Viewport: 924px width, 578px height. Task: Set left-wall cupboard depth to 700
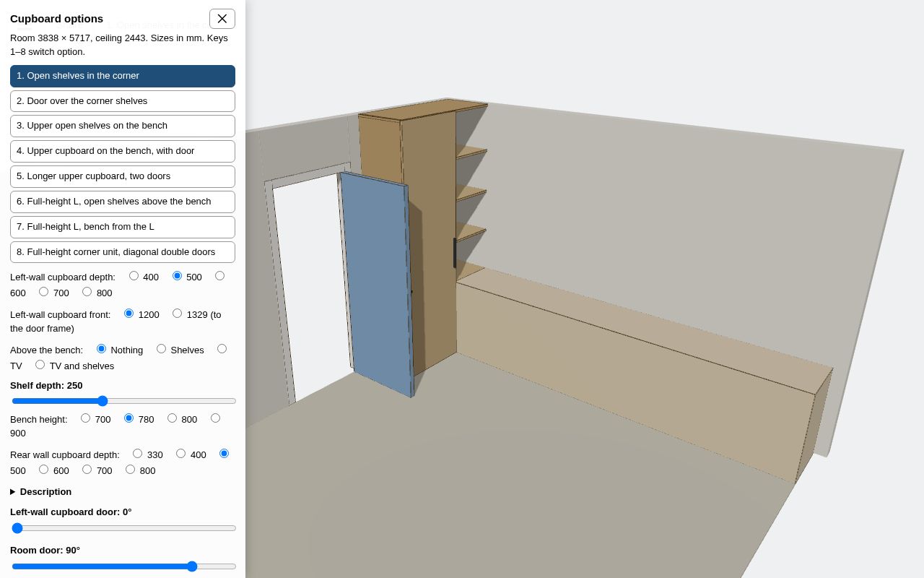tap(43, 292)
